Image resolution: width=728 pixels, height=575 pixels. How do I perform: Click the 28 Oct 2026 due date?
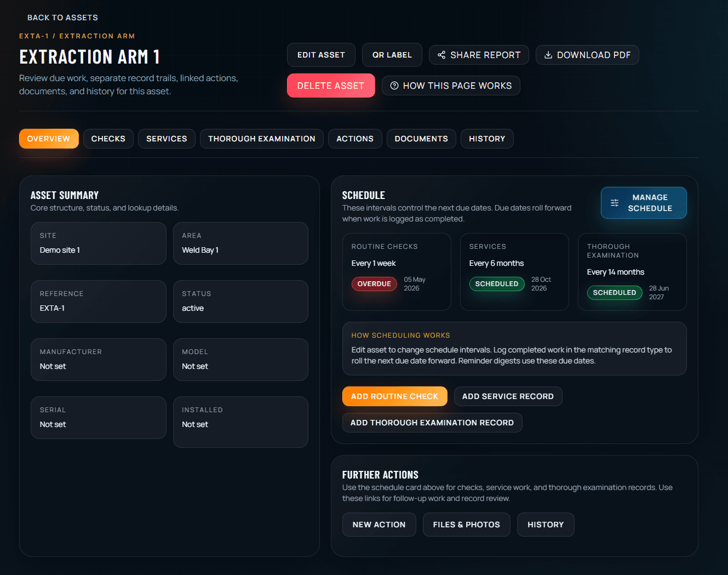coord(541,284)
